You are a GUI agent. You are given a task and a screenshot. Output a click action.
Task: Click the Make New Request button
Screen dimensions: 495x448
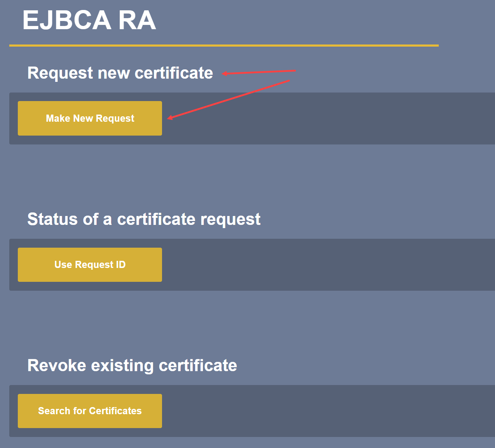tap(90, 118)
